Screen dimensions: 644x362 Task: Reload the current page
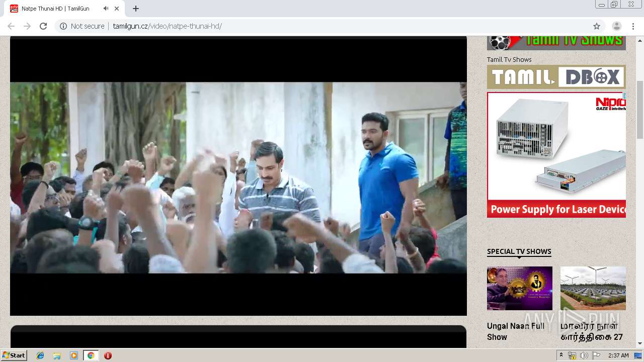43,26
